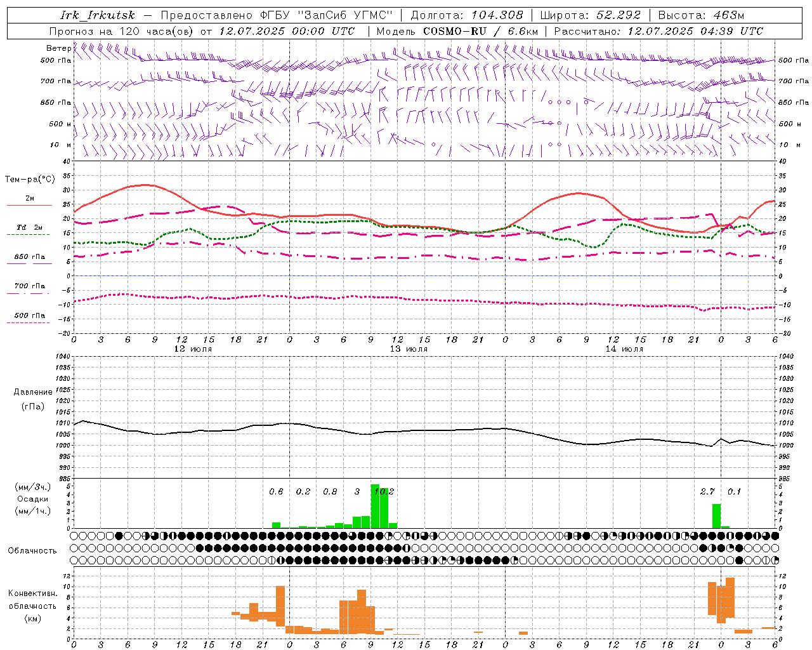Click the "Осадки" panel label

point(32,499)
